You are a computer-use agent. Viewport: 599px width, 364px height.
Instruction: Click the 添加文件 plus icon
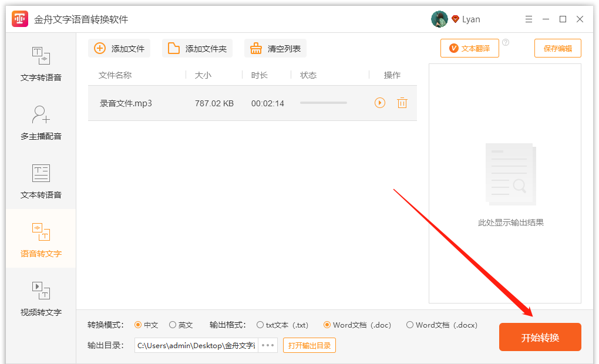click(99, 48)
